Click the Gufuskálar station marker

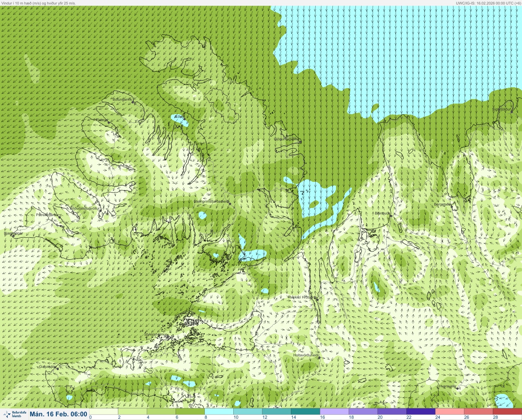tap(58, 369)
